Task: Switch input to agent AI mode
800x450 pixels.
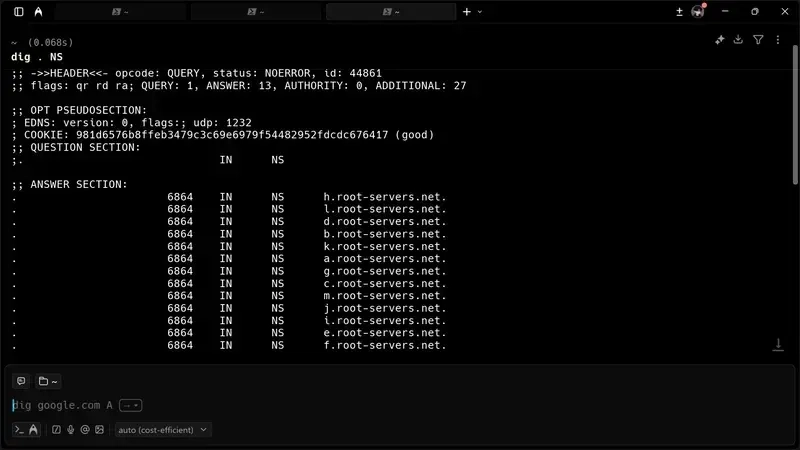Action: pos(33,429)
